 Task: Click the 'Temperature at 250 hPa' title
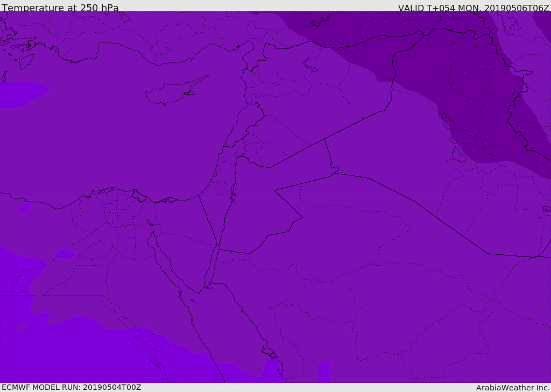[x=60, y=8]
